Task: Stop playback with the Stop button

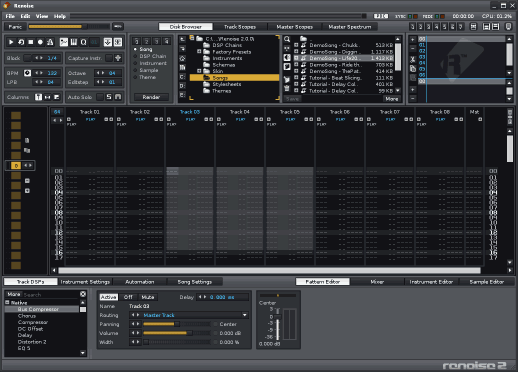Action: pyautogui.click(x=31, y=42)
